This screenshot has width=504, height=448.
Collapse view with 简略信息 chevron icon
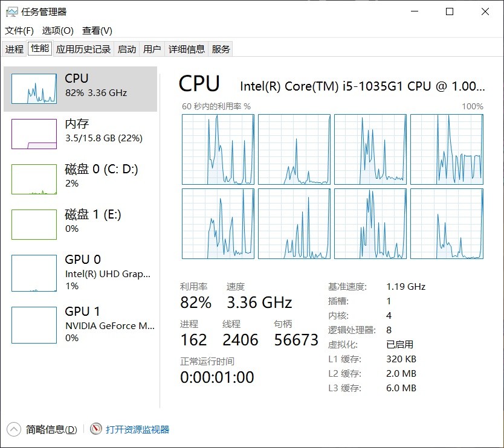(13, 429)
